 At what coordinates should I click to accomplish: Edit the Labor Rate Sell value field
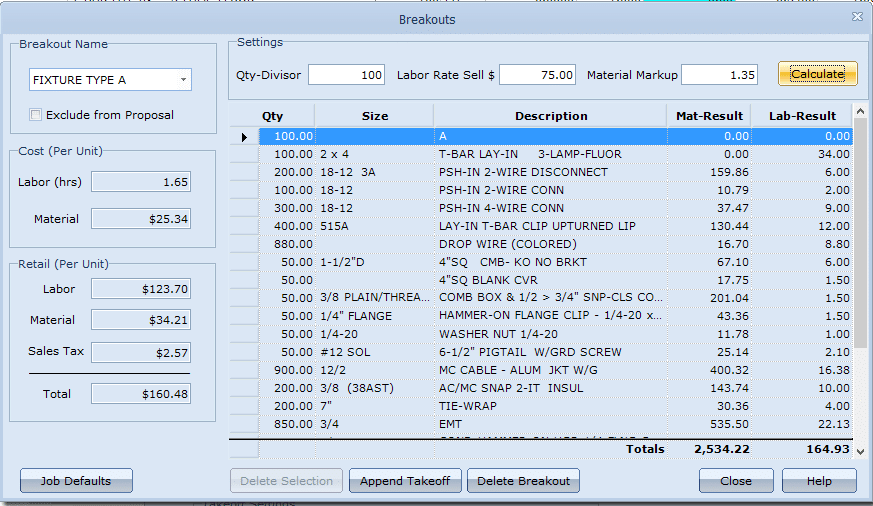pos(538,75)
